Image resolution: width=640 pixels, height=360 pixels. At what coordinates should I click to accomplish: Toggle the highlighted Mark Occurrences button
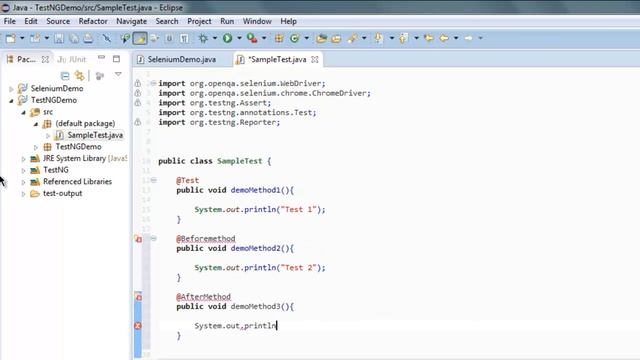pyautogui.click(x=140, y=38)
